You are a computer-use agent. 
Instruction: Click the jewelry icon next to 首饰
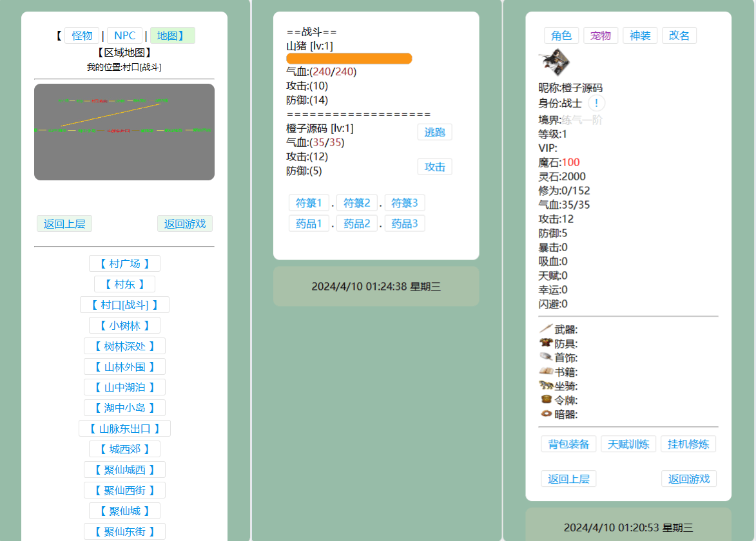[x=545, y=357]
